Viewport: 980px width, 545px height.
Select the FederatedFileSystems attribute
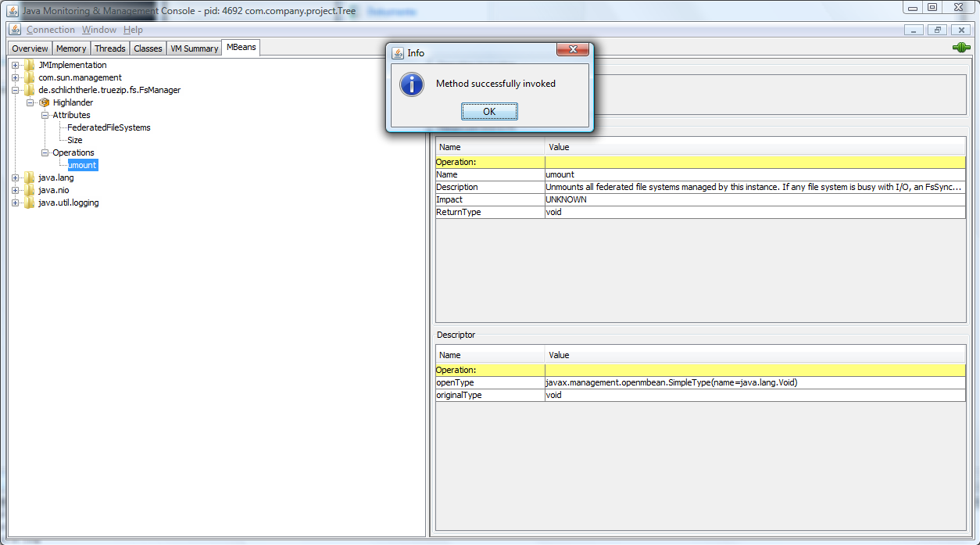point(109,127)
